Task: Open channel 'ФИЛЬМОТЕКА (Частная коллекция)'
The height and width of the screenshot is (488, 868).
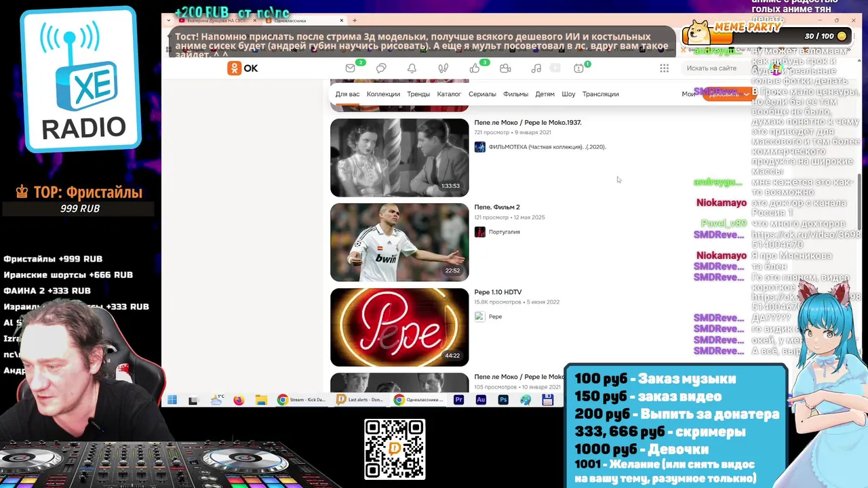Action: tap(547, 147)
